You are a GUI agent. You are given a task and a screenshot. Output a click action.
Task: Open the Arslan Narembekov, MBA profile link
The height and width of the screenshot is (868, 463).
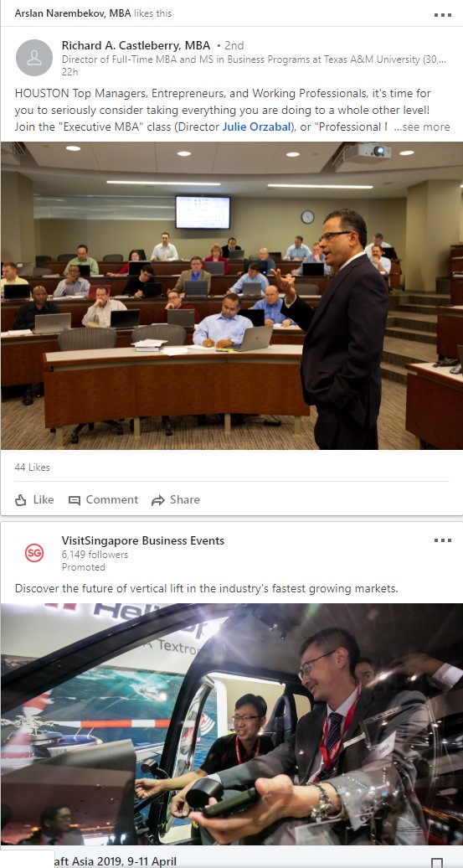tap(73, 13)
